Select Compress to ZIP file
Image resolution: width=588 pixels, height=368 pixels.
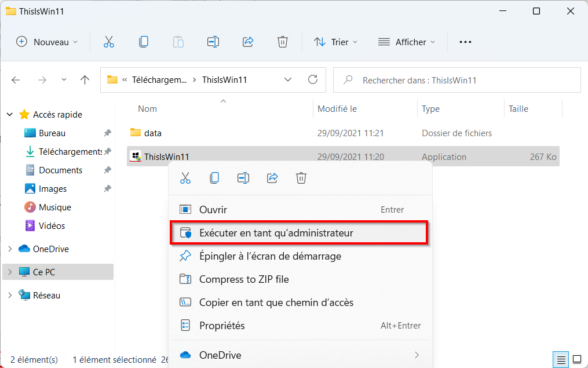point(299,279)
